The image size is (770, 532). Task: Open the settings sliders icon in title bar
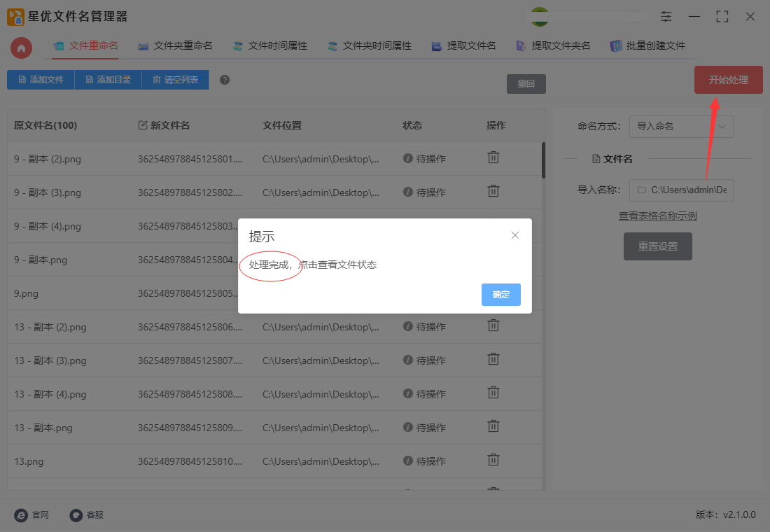click(x=666, y=17)
